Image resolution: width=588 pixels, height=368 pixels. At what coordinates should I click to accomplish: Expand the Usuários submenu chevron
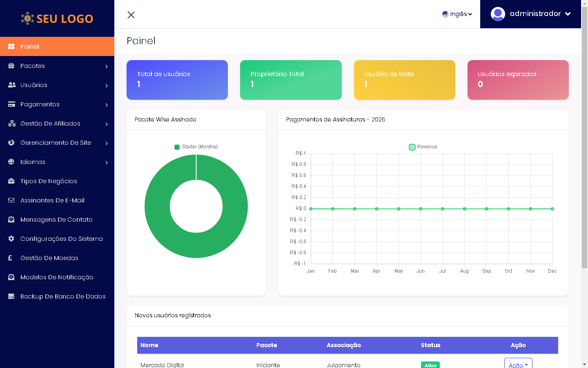pyautogui.click(x=107, y=85)
